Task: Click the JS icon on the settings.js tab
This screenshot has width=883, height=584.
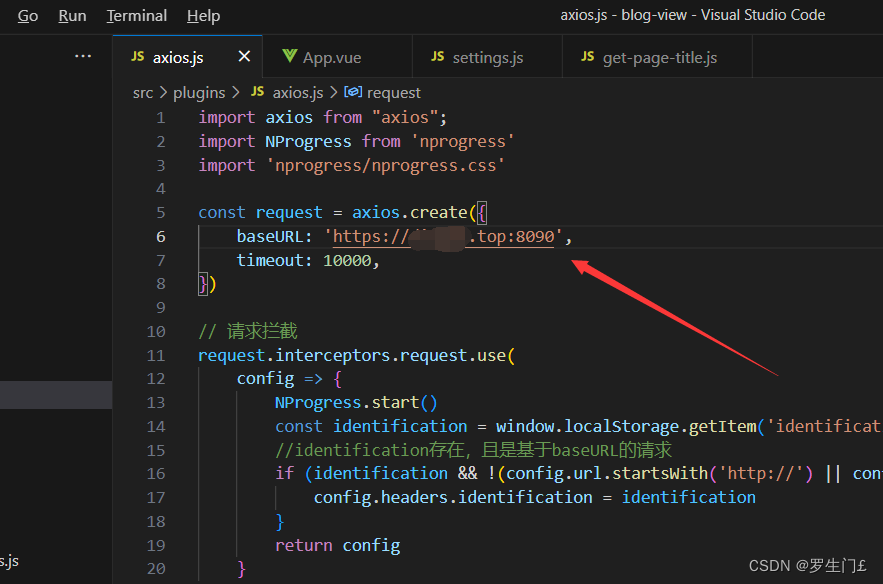Action: [438, 56]
